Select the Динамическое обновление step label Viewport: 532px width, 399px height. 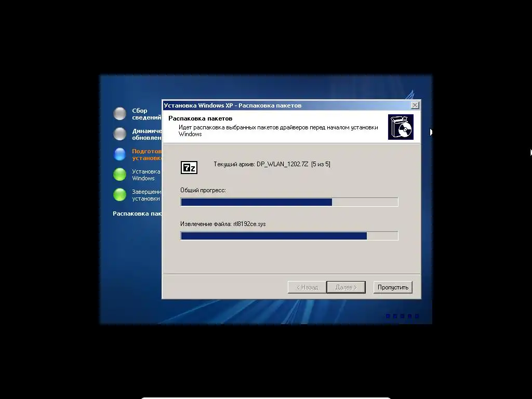147,135
